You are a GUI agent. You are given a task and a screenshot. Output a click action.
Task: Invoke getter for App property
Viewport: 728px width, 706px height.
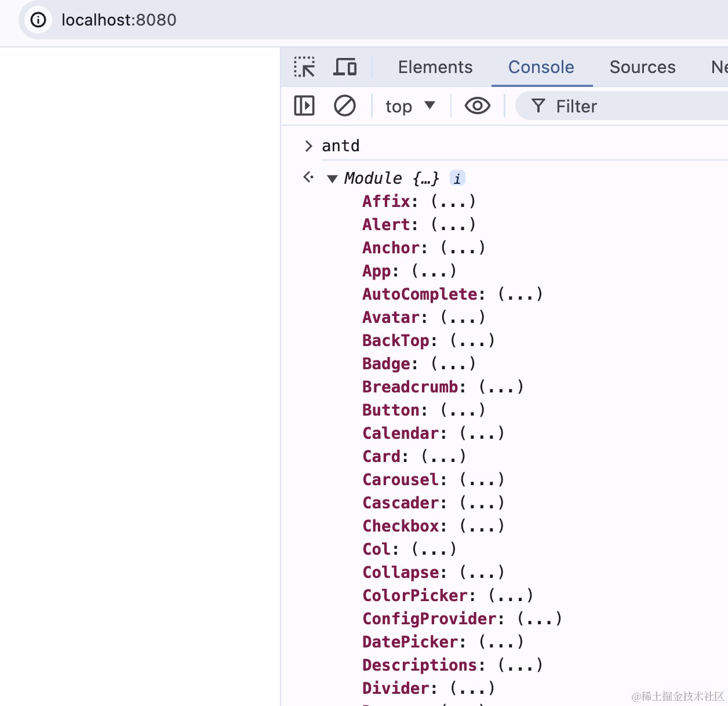pos(434,271)
